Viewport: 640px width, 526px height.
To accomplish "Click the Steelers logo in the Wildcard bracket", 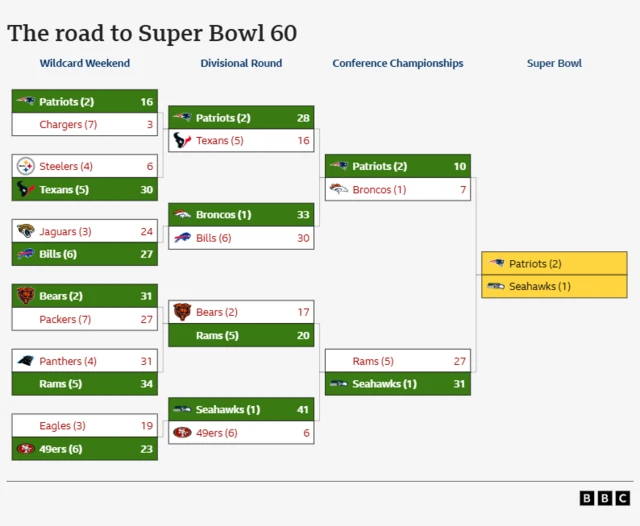I will pyautogui.click(x=26, y=166).
